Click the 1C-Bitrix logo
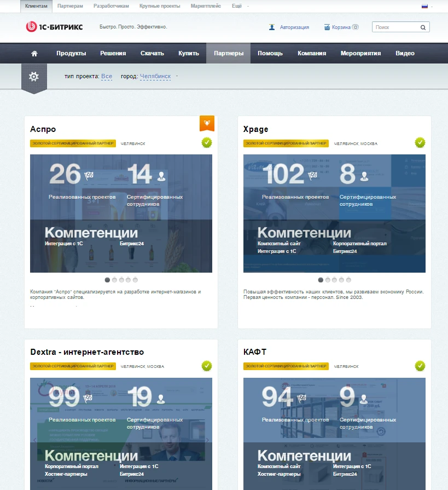 coord(54,27)
